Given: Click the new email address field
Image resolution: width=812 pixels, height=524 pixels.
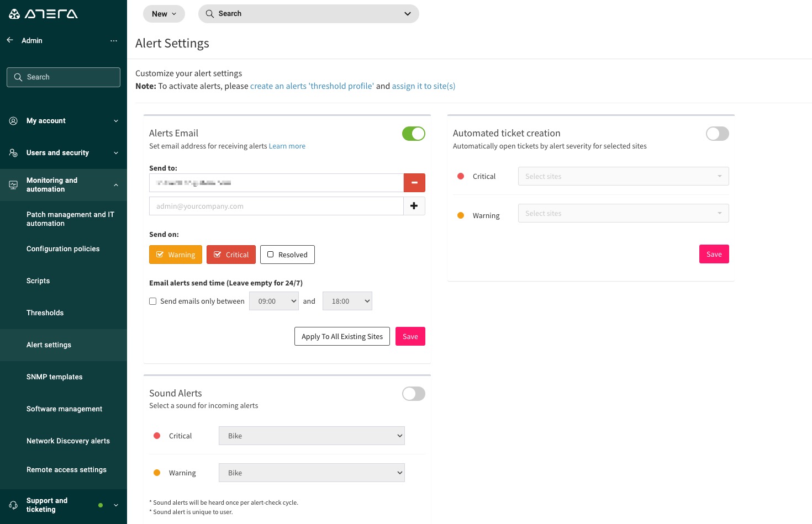Looking at the screenshot, I should tap(276, 206).
